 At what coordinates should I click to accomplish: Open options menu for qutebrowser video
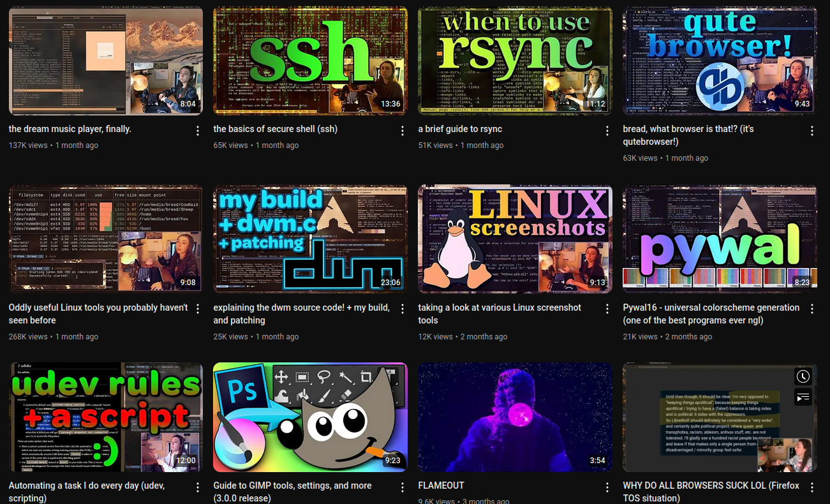812,131
